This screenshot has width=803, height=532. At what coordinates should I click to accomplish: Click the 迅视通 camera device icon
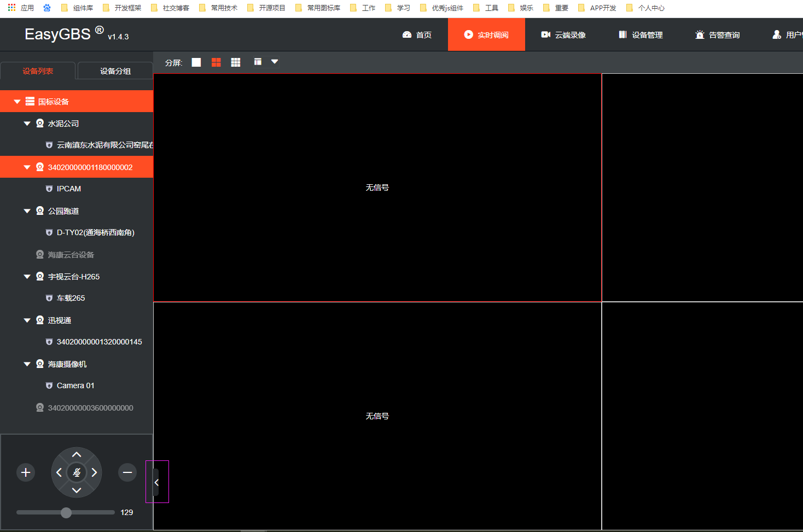click(x=40, y=320)
